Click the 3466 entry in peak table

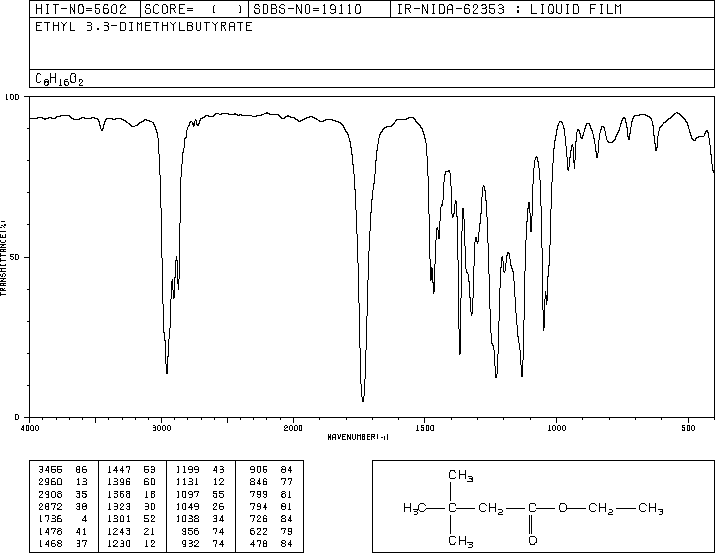coord(50,470)
